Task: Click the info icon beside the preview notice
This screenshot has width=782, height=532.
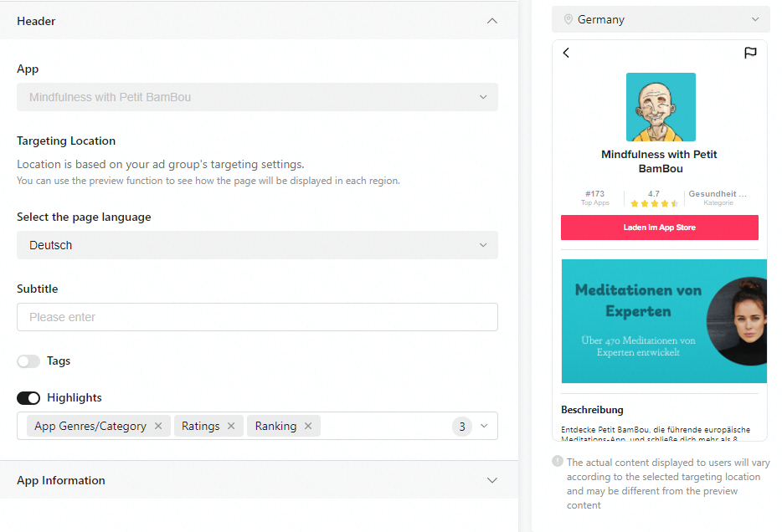Action: 558,461
